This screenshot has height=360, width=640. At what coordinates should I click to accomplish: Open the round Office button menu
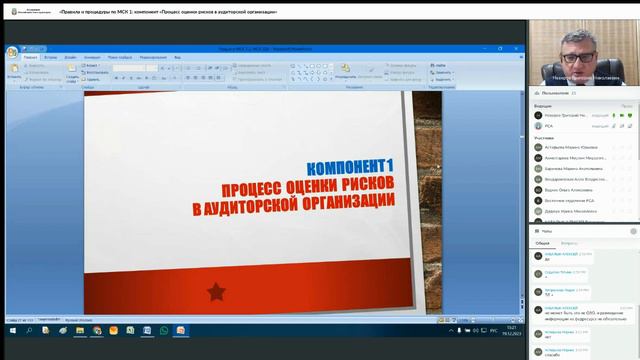[12, 52]
